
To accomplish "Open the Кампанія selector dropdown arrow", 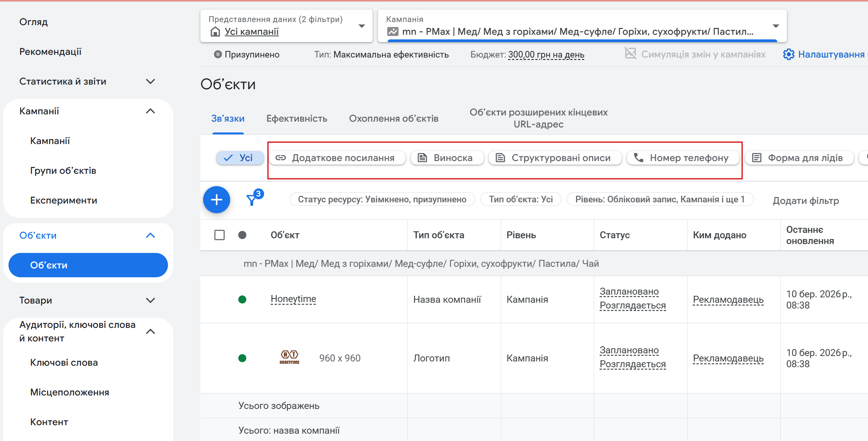I will click(x=776, y=26).
